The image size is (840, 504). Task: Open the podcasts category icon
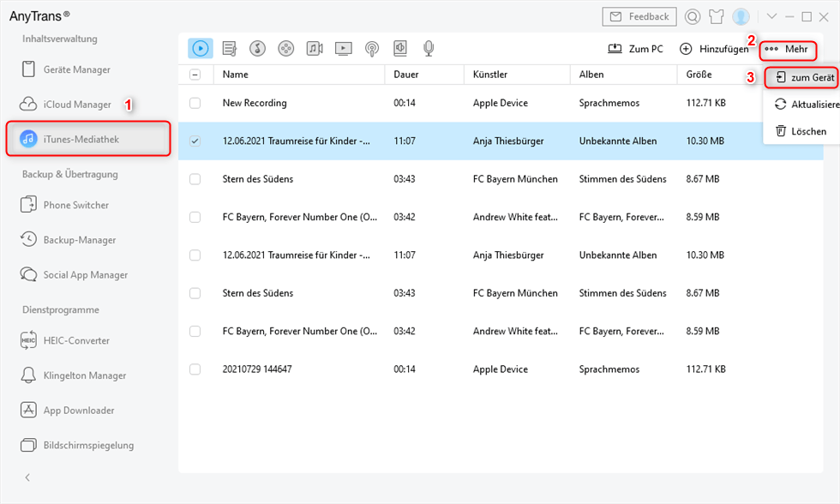[x=372, y=49]
